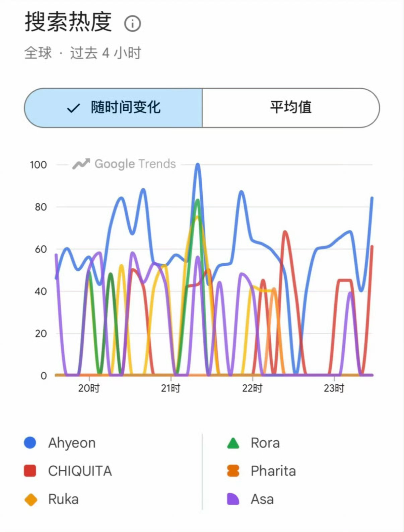Click the 100 value on the y-axis
The height and width of the screenshot is (532, 404).
(38, 165)
